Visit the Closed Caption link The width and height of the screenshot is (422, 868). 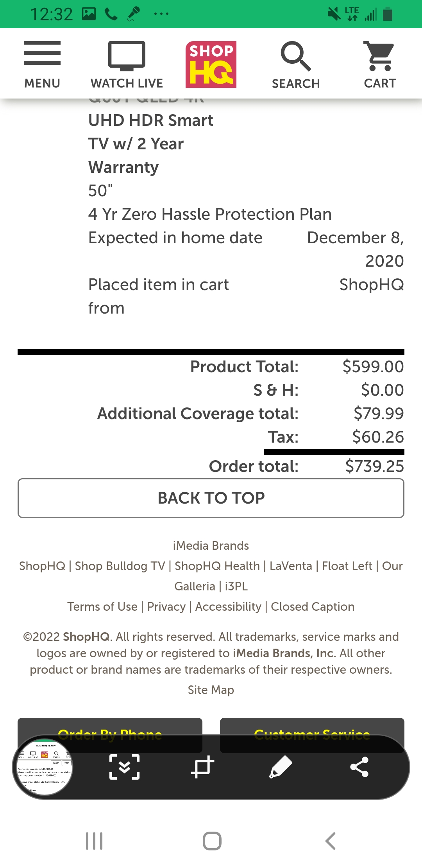click(313, 607)
